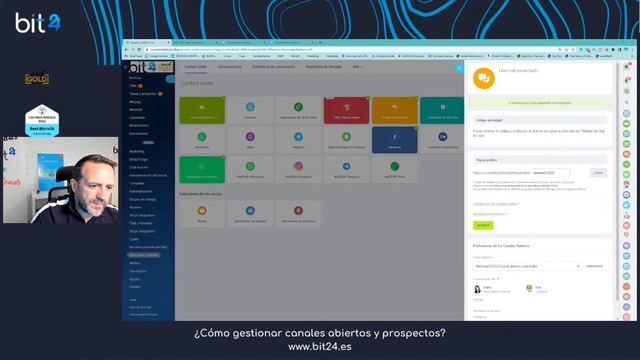Switch to the Contact center tab
This screenshot has width=640, height=360.
click(196, 67)
